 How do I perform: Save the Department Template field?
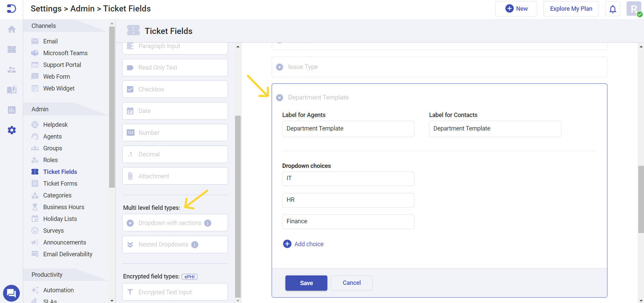(306, 283)
